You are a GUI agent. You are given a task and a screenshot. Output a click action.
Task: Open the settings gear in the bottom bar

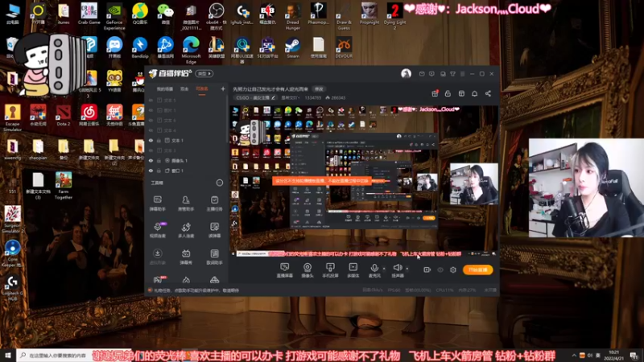453,269
